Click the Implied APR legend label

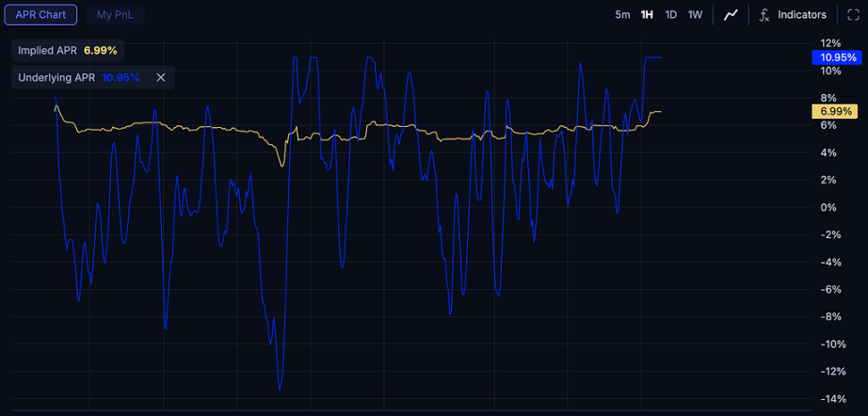point(48,50)
